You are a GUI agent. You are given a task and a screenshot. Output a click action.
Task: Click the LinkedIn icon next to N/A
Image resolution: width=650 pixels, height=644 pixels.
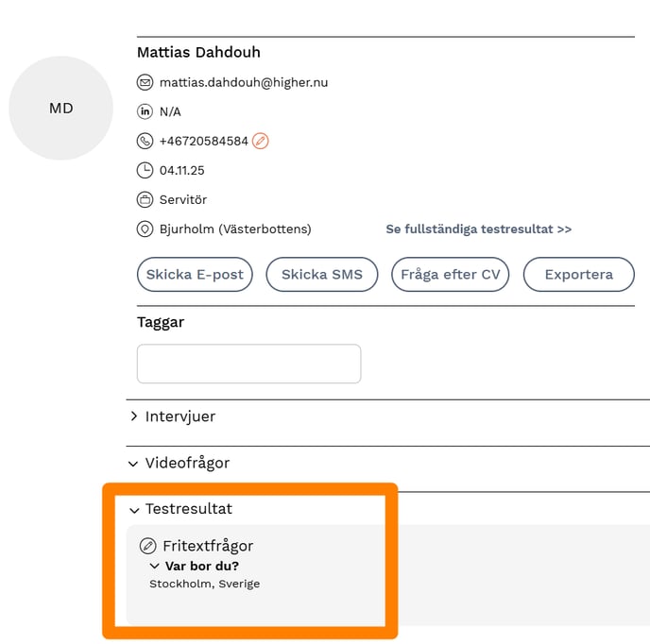pos(145,111)
